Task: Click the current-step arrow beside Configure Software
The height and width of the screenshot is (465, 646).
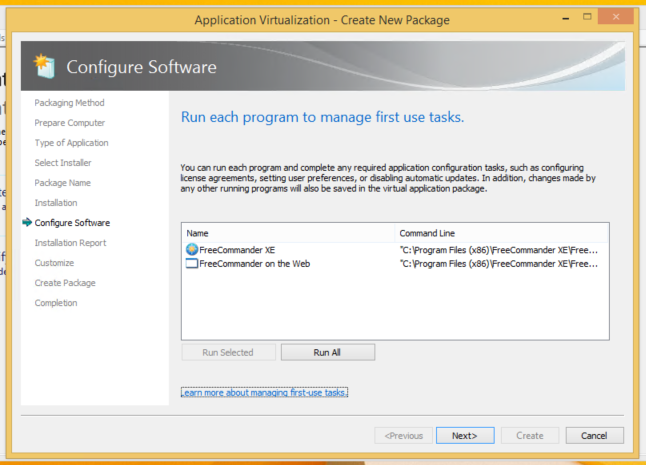Action: pos(26,223)
